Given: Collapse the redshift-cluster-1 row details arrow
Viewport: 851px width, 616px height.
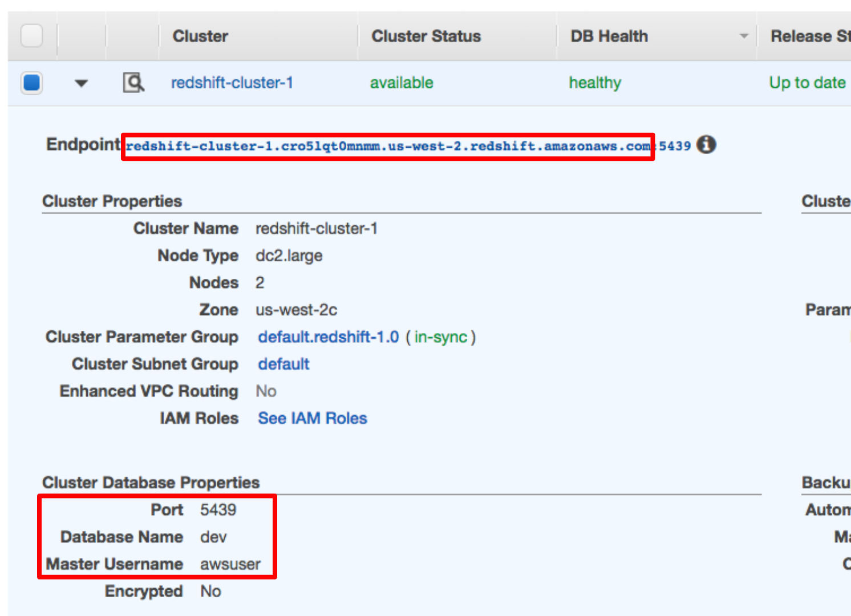Looking at the screenshot, I should (82, 83).
